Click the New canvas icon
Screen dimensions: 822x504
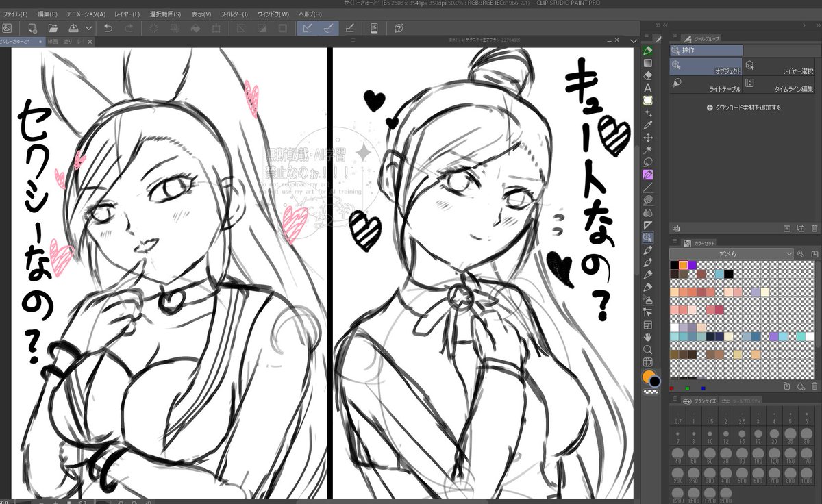coord(32,29)
